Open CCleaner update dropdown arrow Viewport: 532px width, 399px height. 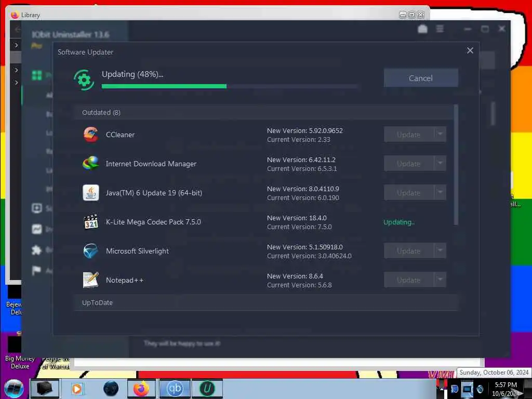[440, 135]
